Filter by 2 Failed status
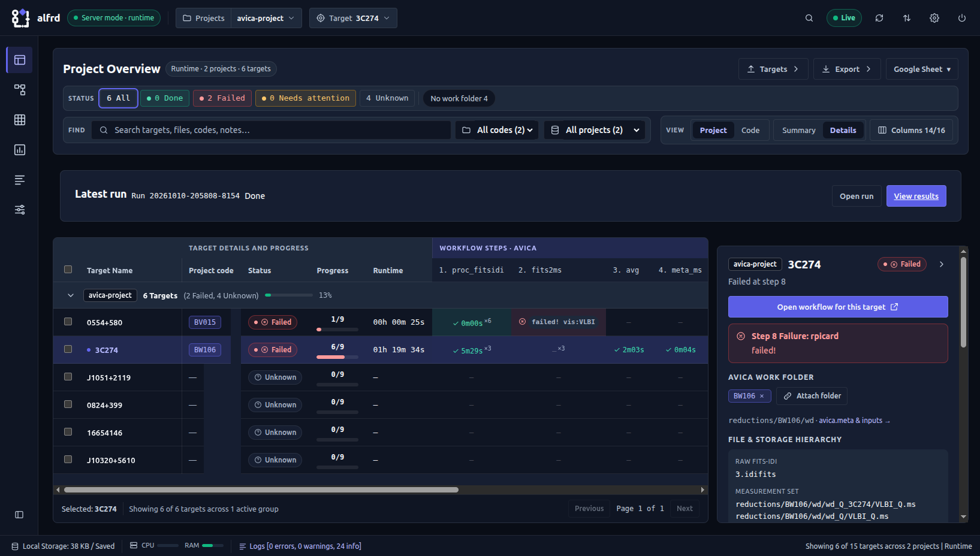980x556 pixels. [x=222, y=98]
